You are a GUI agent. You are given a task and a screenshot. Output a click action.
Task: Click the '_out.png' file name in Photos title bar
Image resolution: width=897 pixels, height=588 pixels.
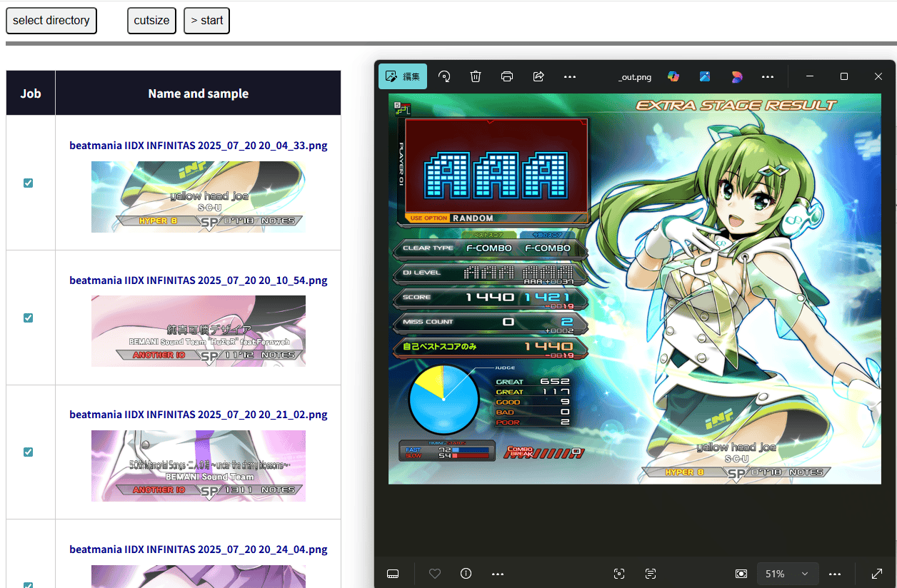(635, 77)
